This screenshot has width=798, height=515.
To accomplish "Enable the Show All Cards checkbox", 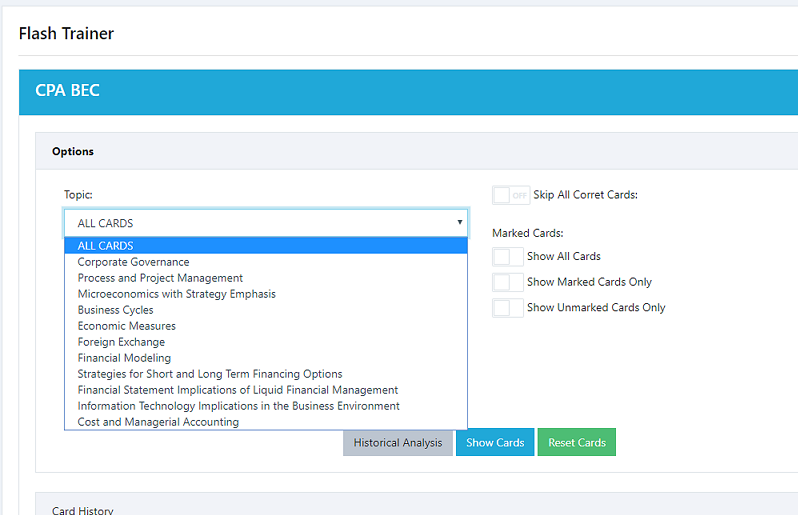I will tap(507, 256).
